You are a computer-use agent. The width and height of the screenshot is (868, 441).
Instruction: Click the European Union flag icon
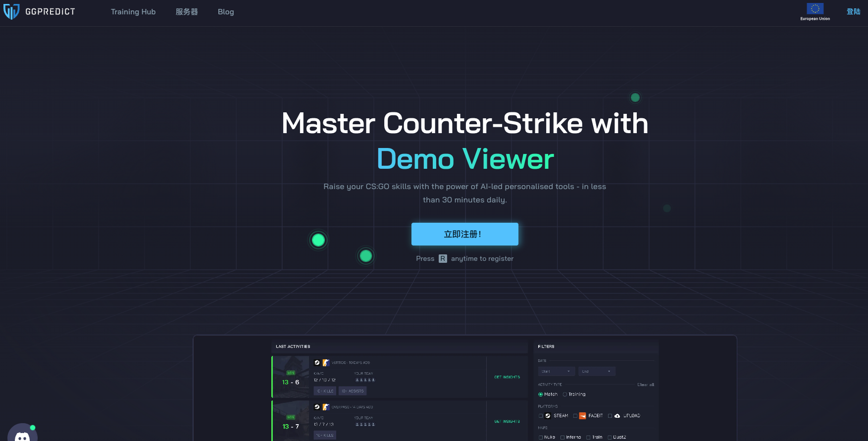click(815, 9)
